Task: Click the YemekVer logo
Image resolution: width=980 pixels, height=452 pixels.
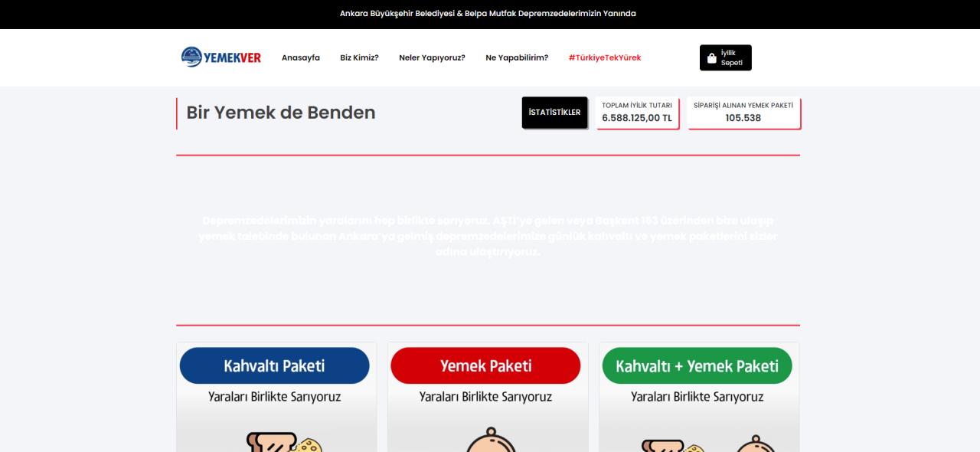Action: (x=220, y=57)
